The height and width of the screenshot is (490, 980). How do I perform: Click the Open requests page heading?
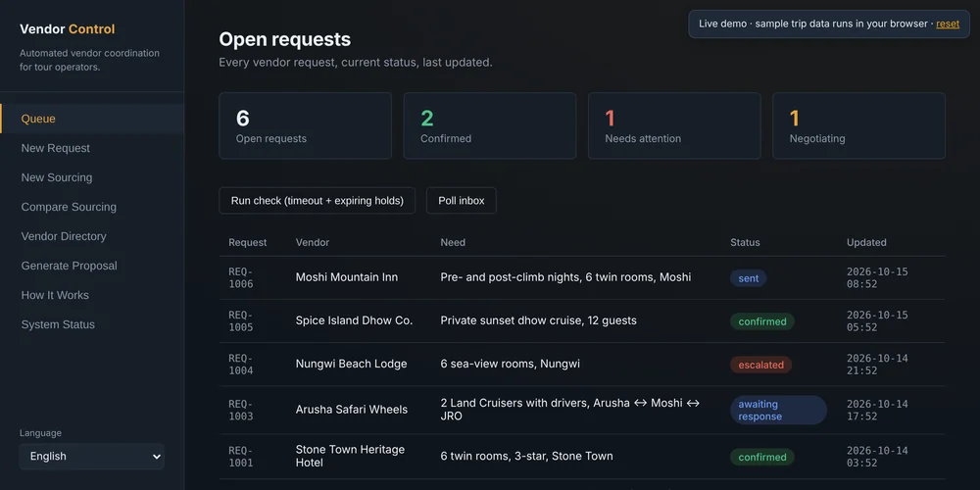point(284,39)
